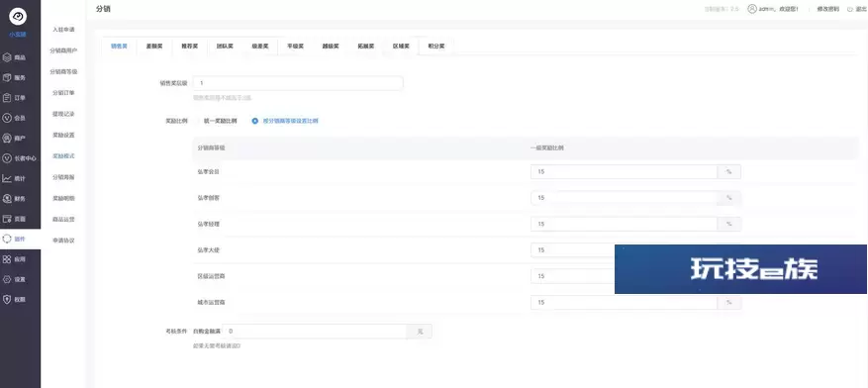Open 奖励明细 in the submenu
Screen dimensions: 868x388
(x=63, y=198)
